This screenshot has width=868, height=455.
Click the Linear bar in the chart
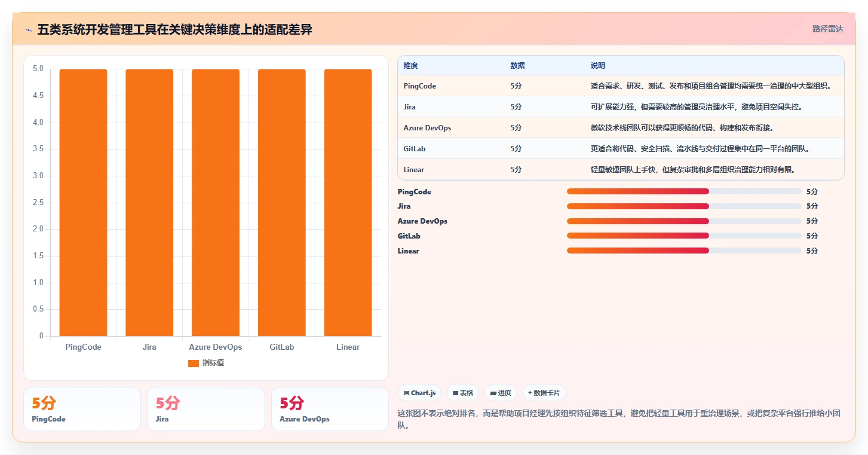click(x=348, y=202)
